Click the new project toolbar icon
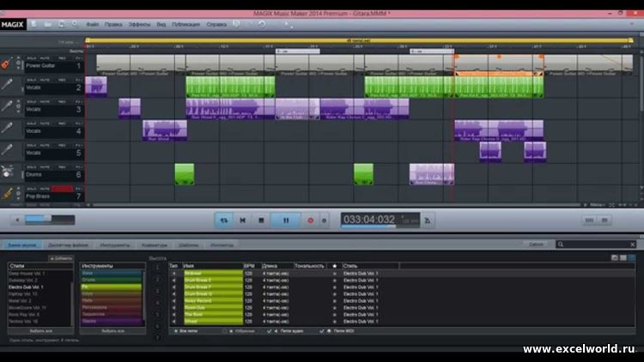The image size is (644, 362). [x=34, y=24]
